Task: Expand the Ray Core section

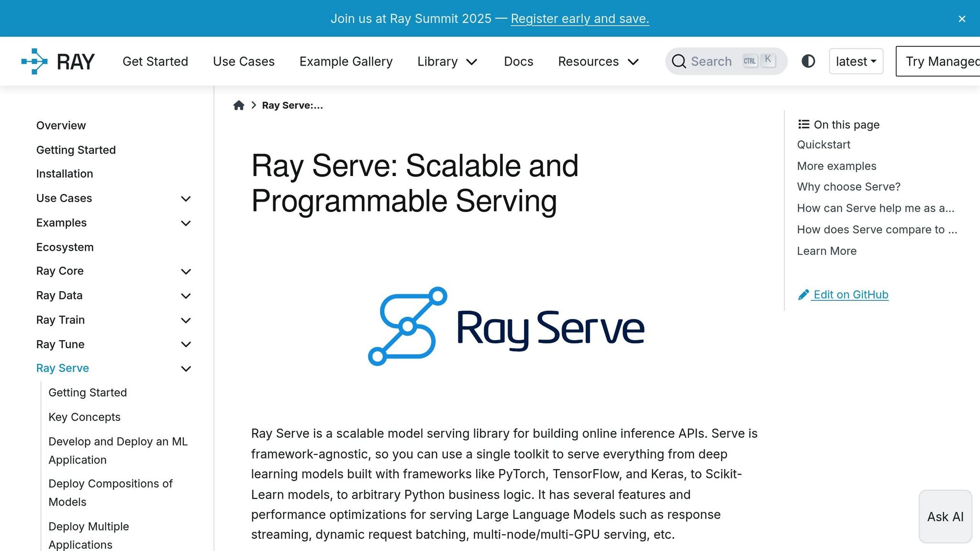Action: pyautogui.click(x=186, y=271)
